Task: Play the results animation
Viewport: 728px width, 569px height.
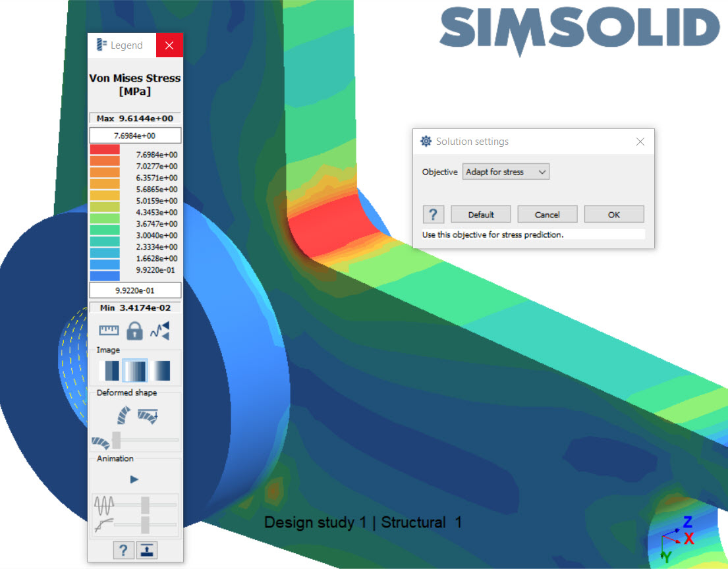Action: [x=134, y=479]
